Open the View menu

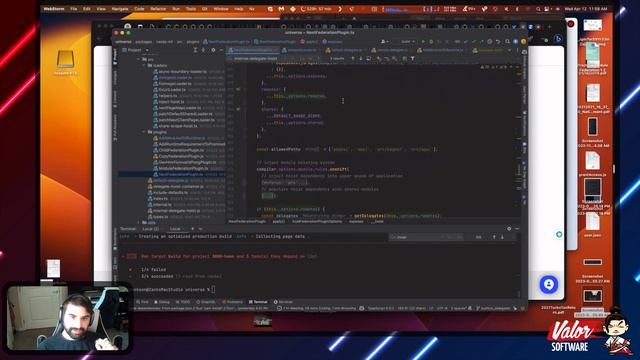pyautogui.click(x=101, y=9)
